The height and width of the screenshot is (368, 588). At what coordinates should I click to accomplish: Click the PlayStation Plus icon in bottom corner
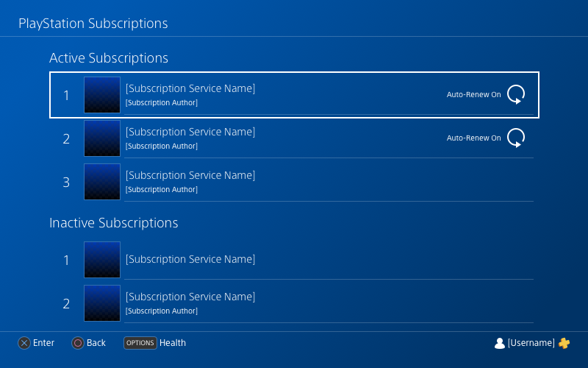click(564, 343)
